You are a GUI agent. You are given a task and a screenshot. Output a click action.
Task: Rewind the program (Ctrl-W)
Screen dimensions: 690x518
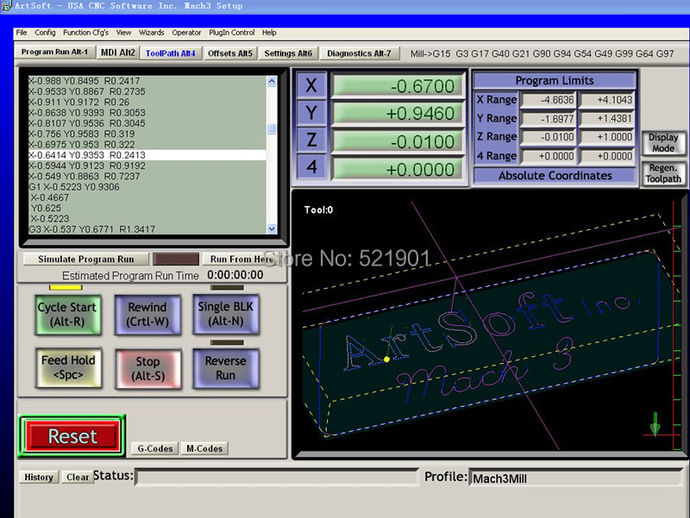tap(147, 314)
